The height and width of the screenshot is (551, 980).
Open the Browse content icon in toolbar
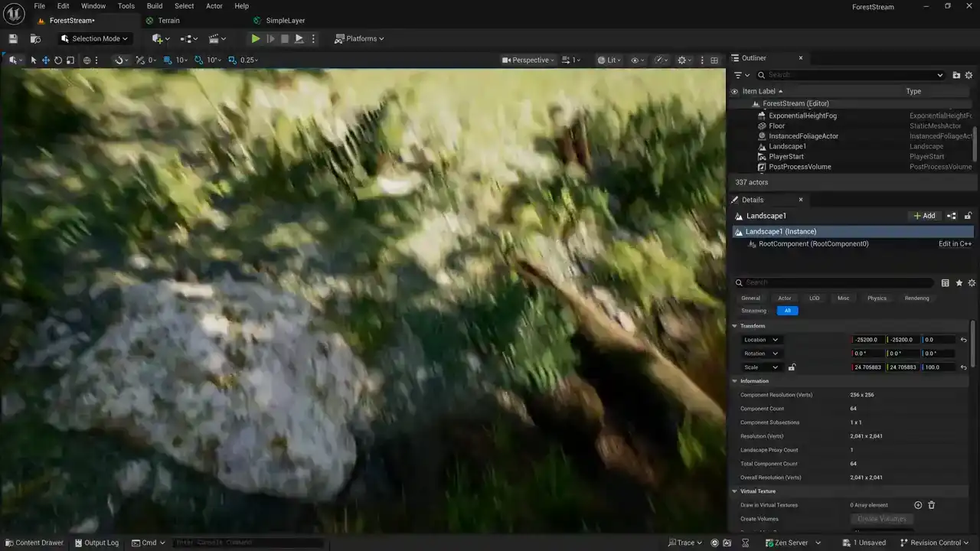coord(35,39)
